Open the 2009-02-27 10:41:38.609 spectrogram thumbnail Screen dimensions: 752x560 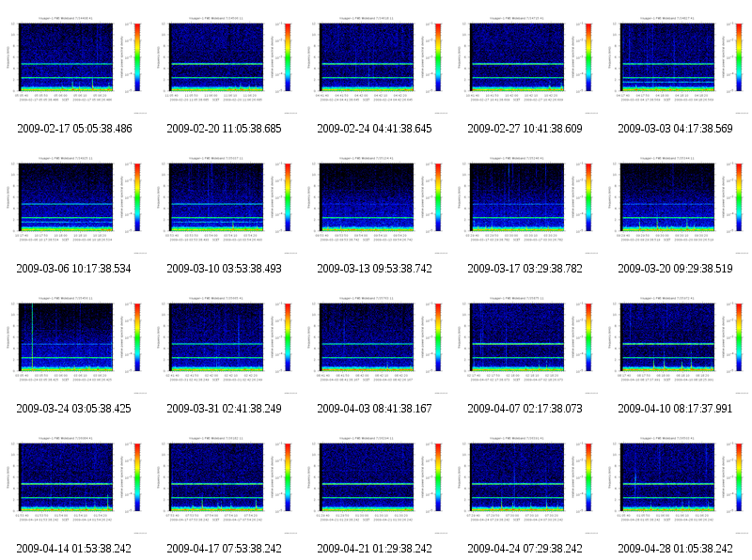[525, 65]
